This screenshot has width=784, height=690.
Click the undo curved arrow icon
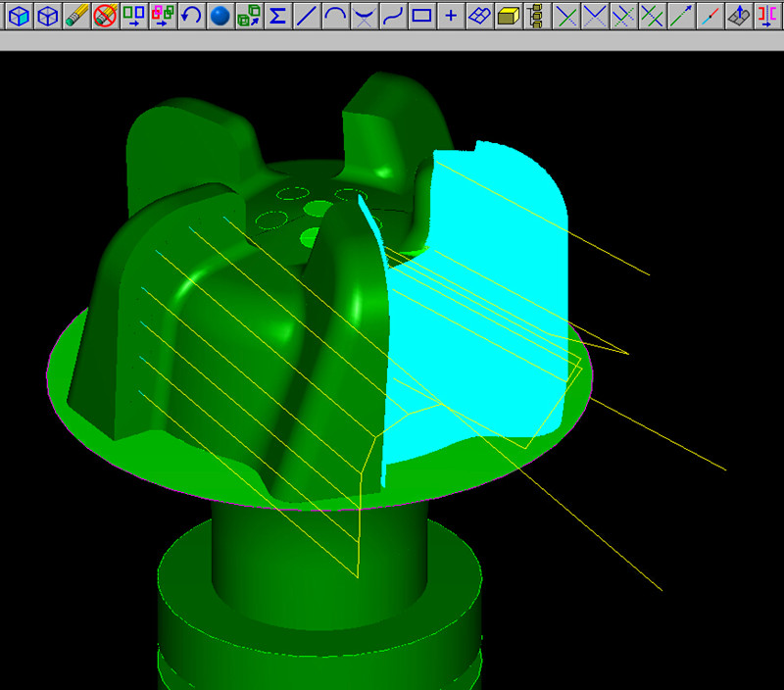[x=192, y=16]
